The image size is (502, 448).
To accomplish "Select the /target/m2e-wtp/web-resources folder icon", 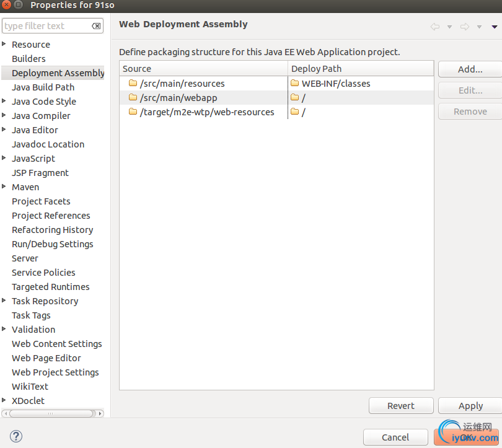I will click(133, 112).
